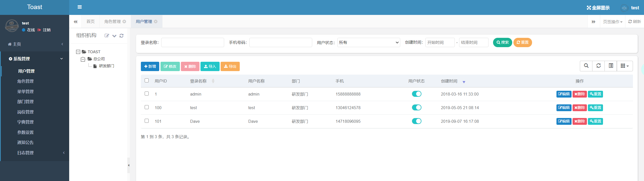
Task: Click the table toolbar refresh icon
Action: pos(598,66)
